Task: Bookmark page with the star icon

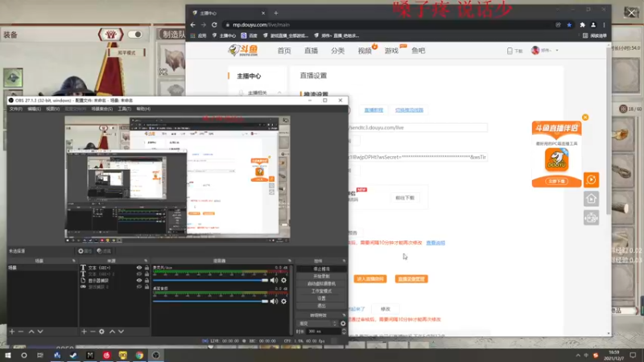Action: coord(569,25)
